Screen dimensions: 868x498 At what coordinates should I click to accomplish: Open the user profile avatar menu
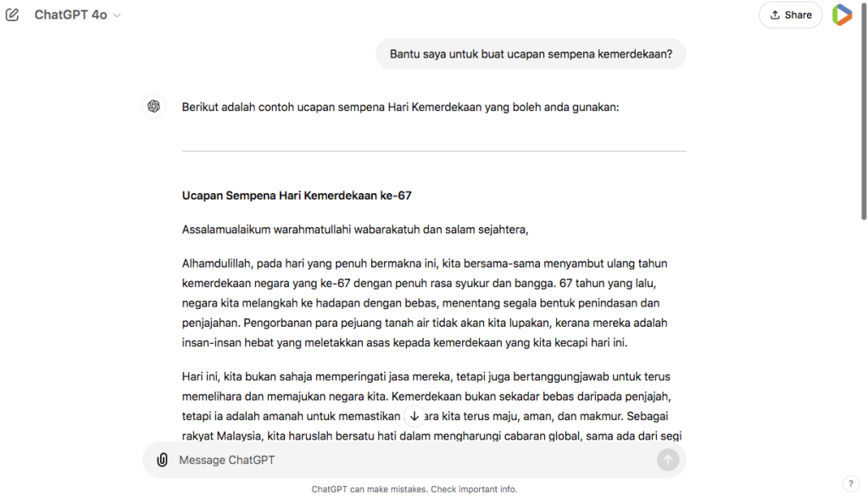pyautogui.click(x=842, y=15)
